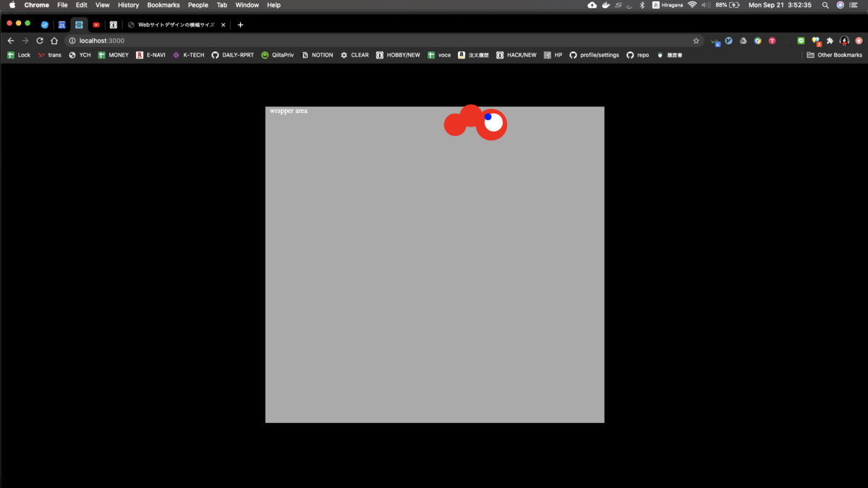Click the 'wrapper area' text
This screenshot has height=488, width=868.
289,111
